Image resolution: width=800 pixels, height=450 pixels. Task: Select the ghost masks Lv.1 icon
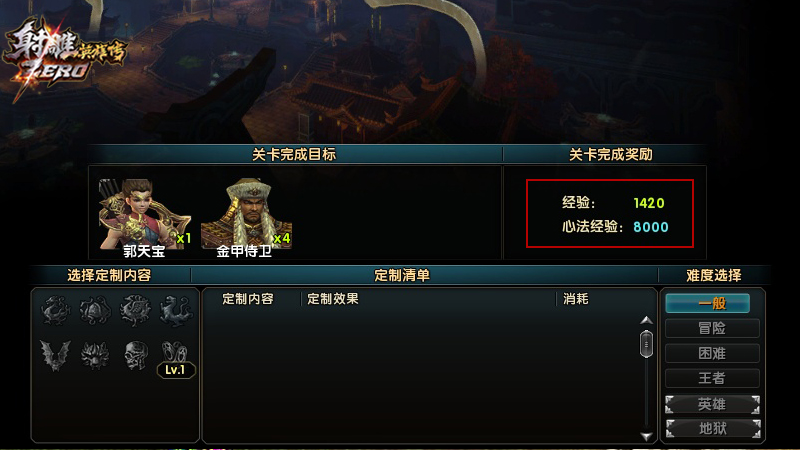pos(175,359)
